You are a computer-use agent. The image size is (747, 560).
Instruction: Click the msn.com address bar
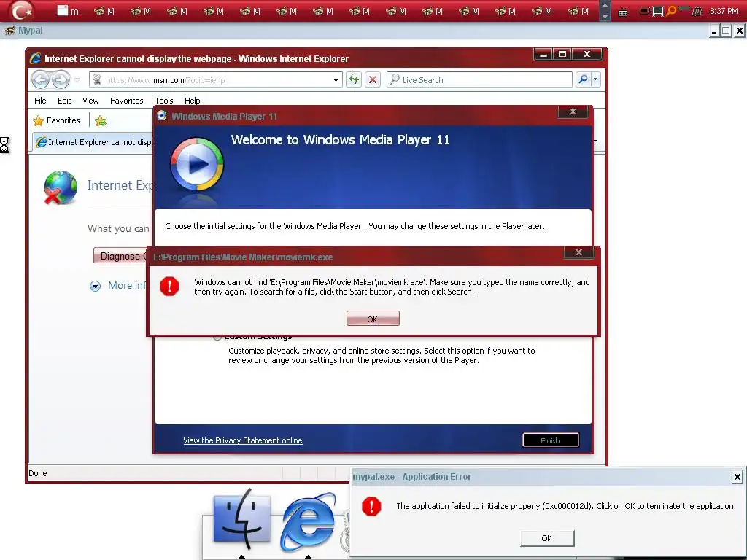pos(215,80)
